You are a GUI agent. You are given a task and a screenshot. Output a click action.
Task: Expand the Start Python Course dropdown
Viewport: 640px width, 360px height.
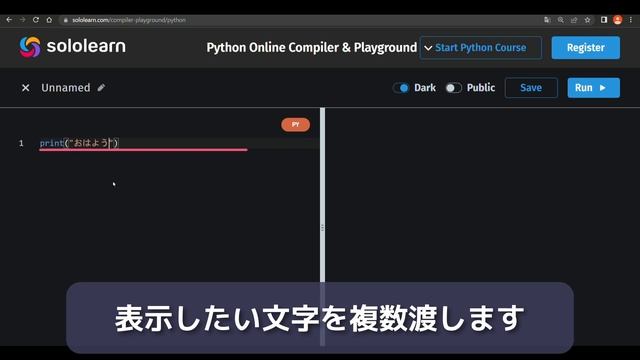(480, 48)
